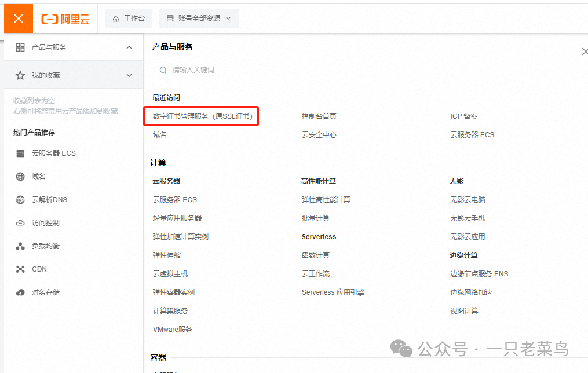Image resolution: width=588 pixels, height=373 pixels.
Task: Open 云安全中心 under recent visits
Action: point(319,135)
